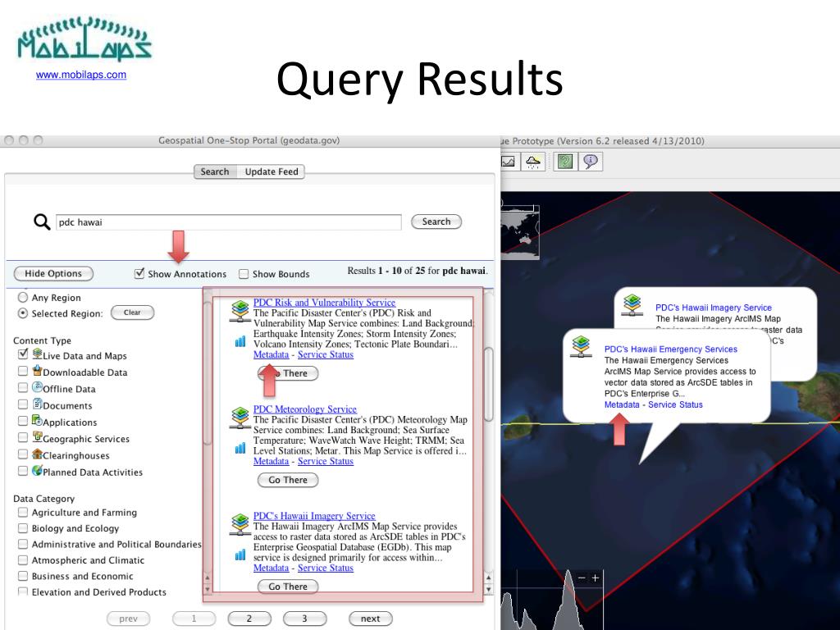This screenshot has width=840, height=630.
Task: Open www.mobilaps.com link
Action: (81, 75)
